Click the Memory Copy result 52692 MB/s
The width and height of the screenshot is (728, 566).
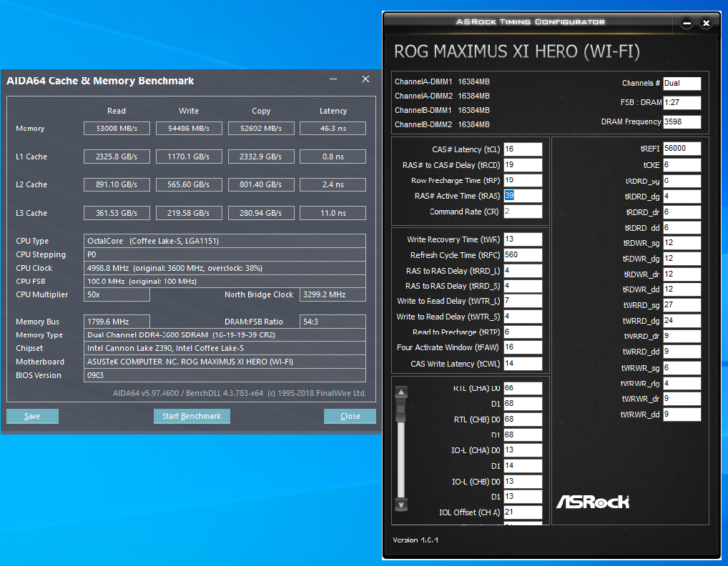(261, 128)
